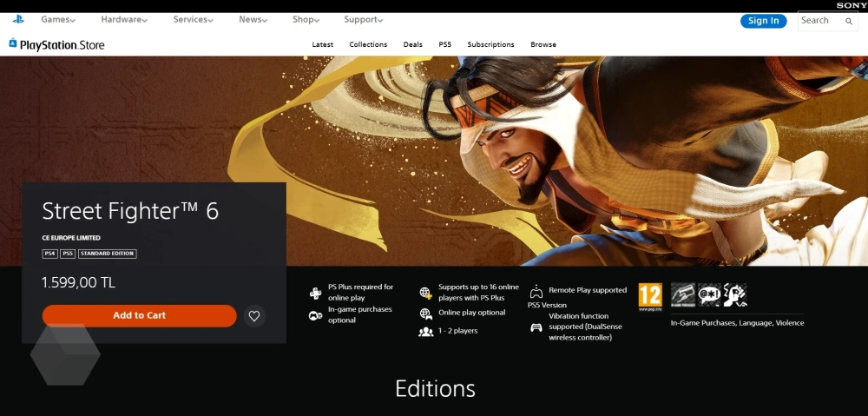The height and width of the screenshot is (416, 868).
Task: Expand the Hardware dropdown menu
Action: point(123,20)
